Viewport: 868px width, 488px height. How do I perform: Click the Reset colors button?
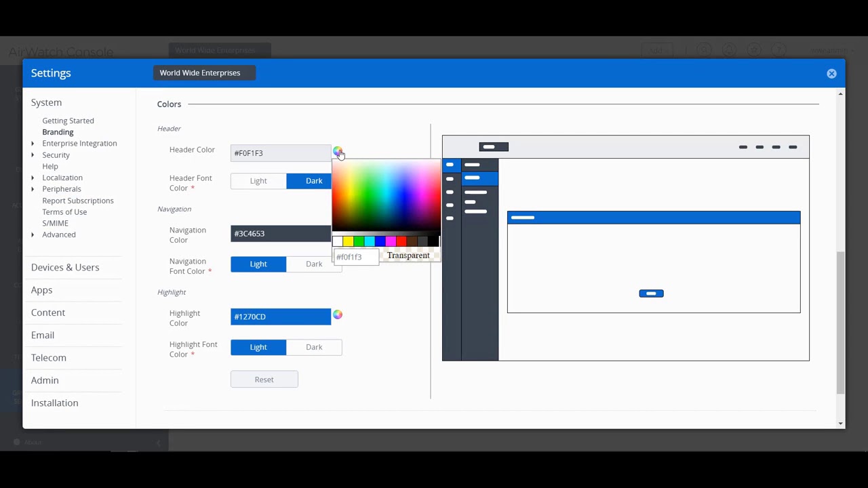[264, 380]
